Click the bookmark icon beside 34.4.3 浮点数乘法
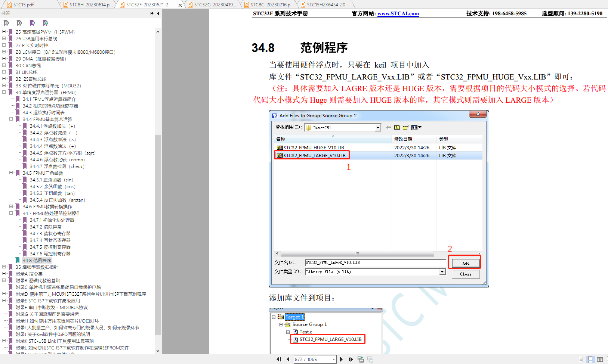Viewport: 608px width, 364px height. pos(25,139)
